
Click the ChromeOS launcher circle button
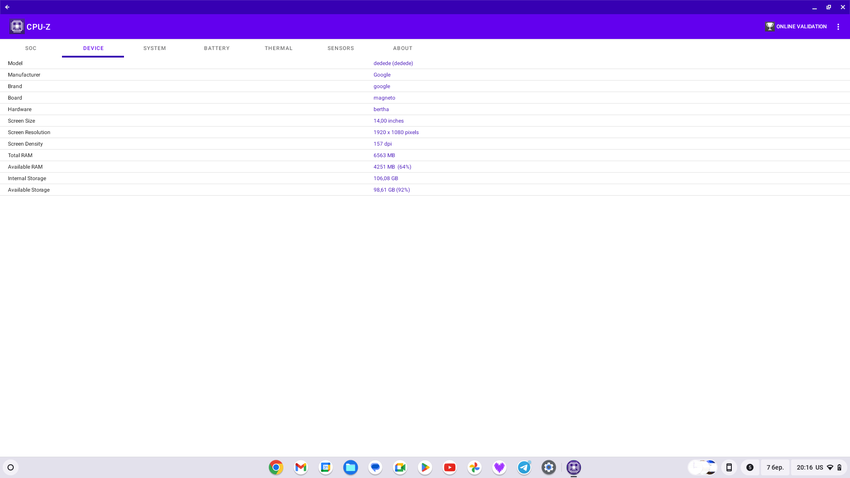pos(11,467)
